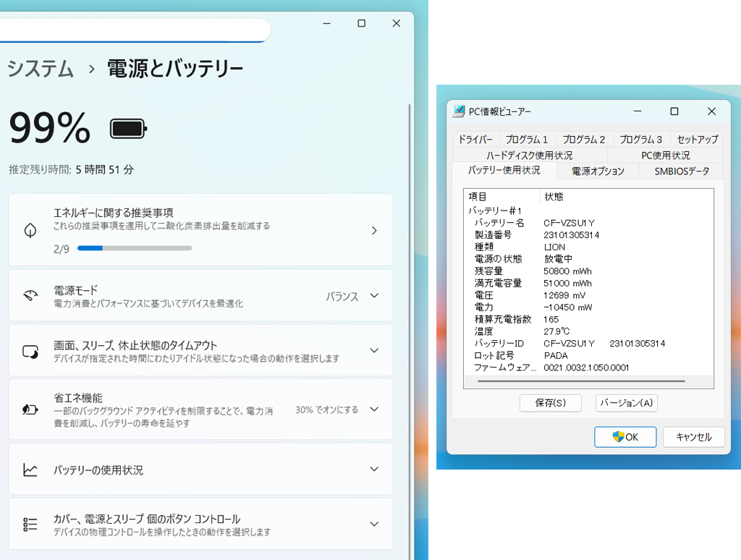Click the PC情報ビューアー title bar icon
Image resolution: width=741 pixels, height=560 pixels.
pos(459,111)
